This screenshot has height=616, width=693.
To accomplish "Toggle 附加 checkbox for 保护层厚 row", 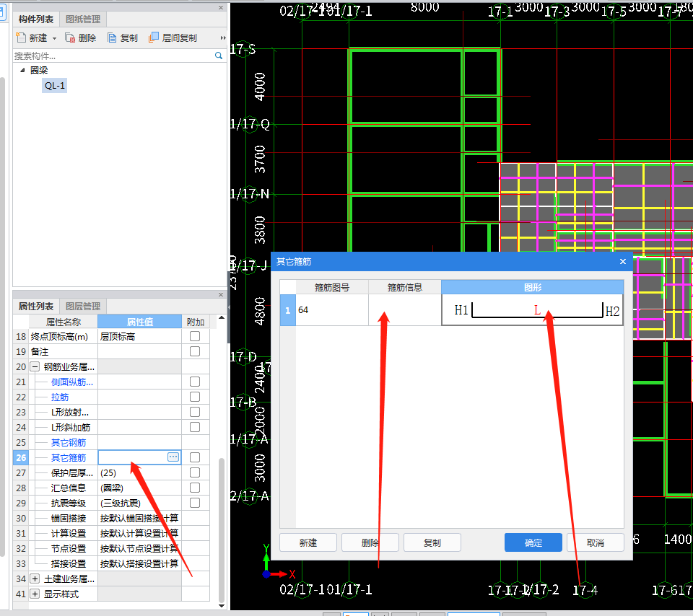I will pos(195,472).
